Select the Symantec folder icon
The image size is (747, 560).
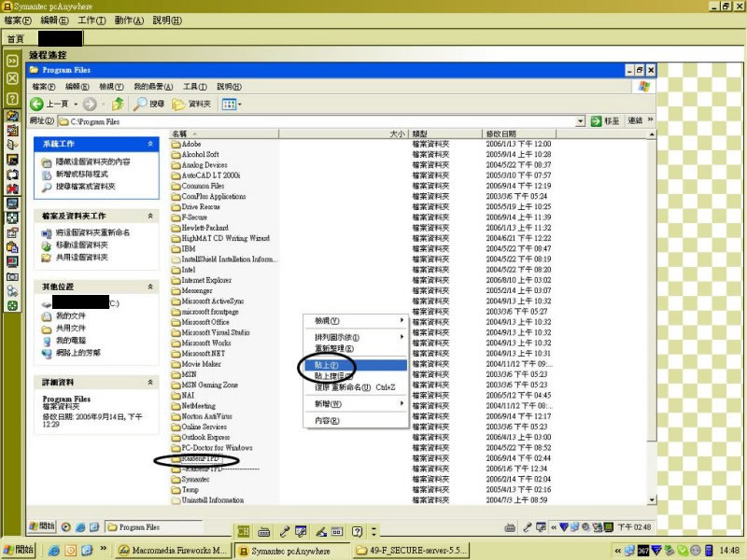176,479
